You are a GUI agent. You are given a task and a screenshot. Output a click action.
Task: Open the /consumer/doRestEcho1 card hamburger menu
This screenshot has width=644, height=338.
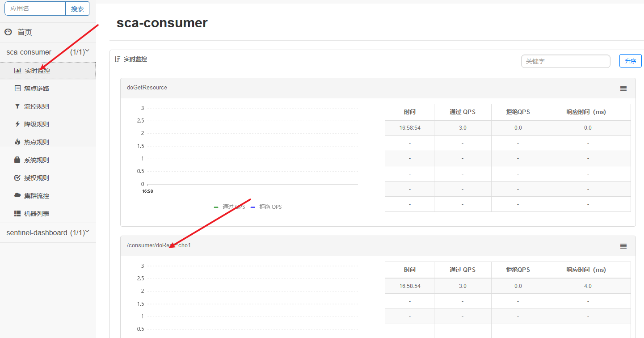[x=623, y=246]
